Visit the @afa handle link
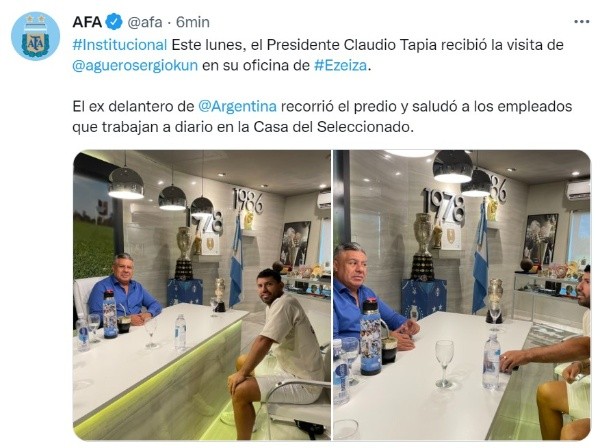The width and height of the screenshot is (600, 448). (145, 22)
